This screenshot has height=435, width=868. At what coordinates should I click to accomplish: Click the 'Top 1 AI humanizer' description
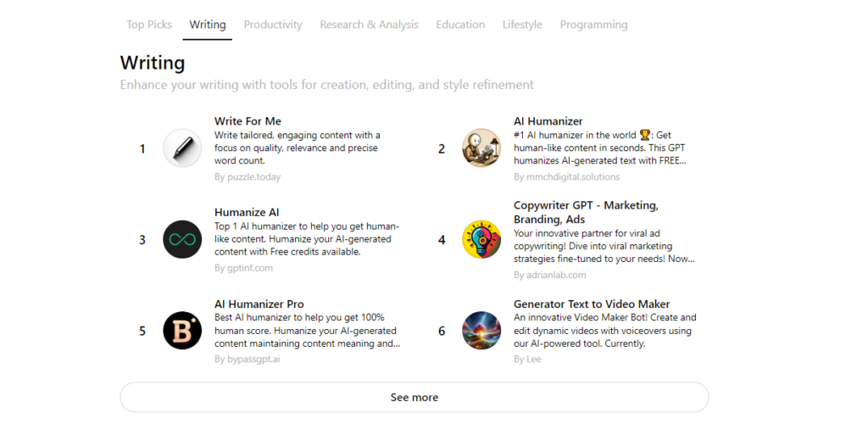click(307, 239)
